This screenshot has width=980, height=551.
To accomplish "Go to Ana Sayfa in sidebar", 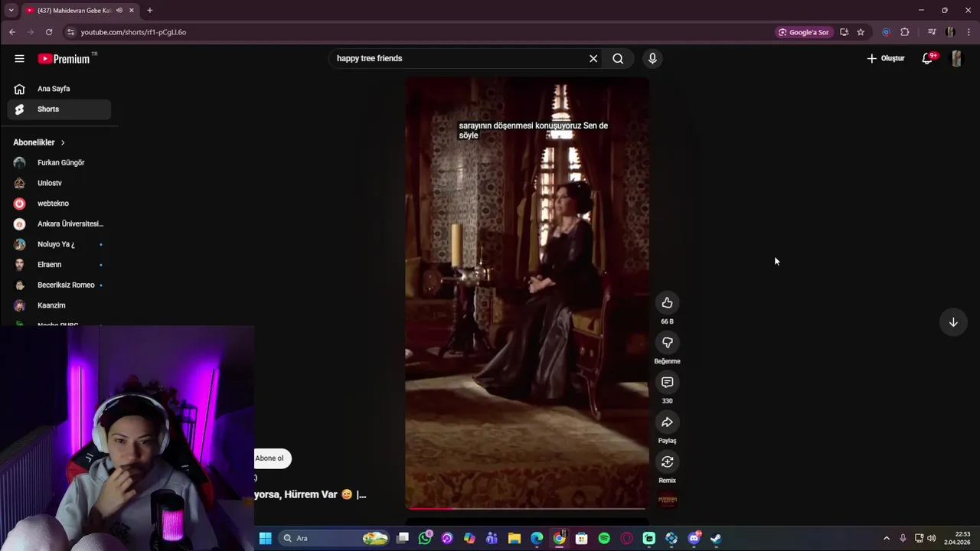I will (x=59, y=89).
